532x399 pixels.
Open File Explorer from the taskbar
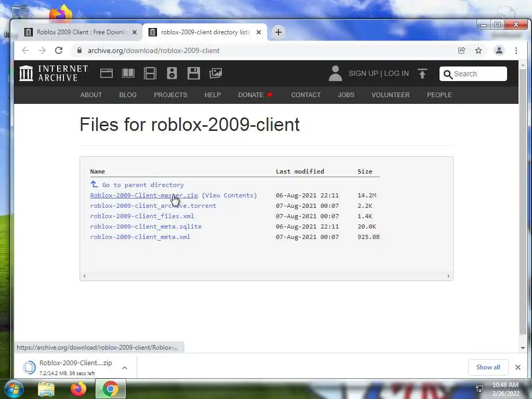click(x=46, y=389)
